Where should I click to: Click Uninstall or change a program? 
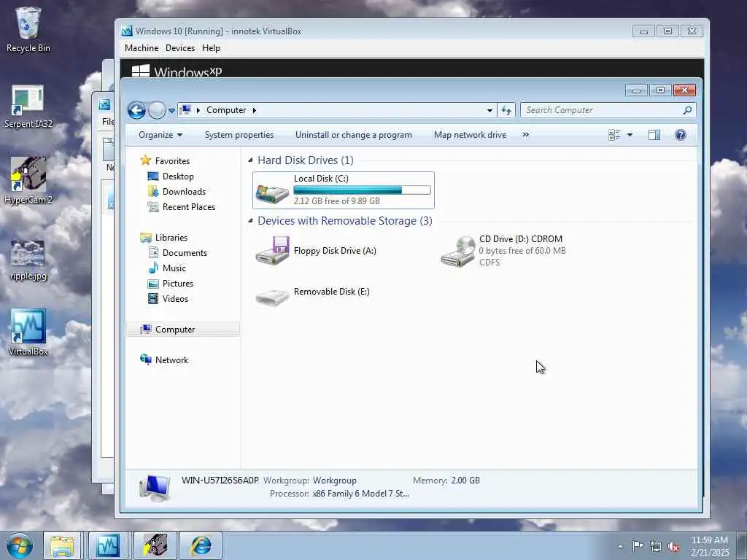[x=354, y=135]
